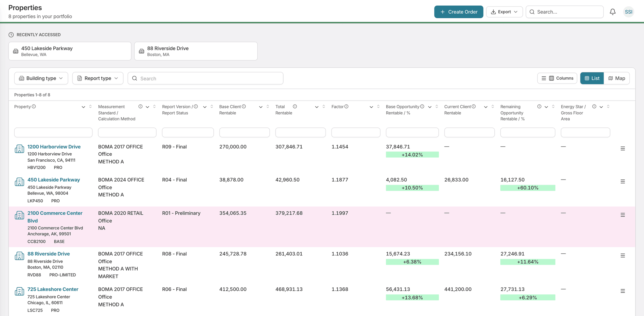The image size is (644, 316).
Task: Expand Current Client Rentable chevron menu
Action: (486, 107)
